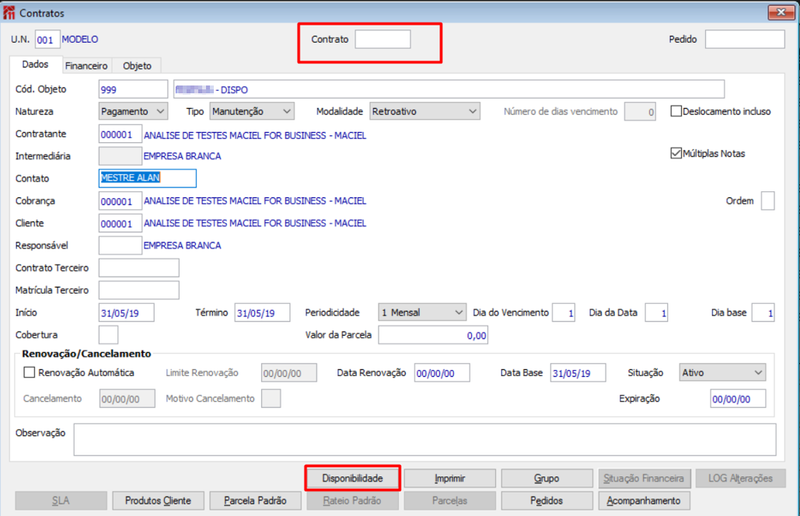Click the Parcelas button
The image size is (800, 516).
[x=449, y=501]
